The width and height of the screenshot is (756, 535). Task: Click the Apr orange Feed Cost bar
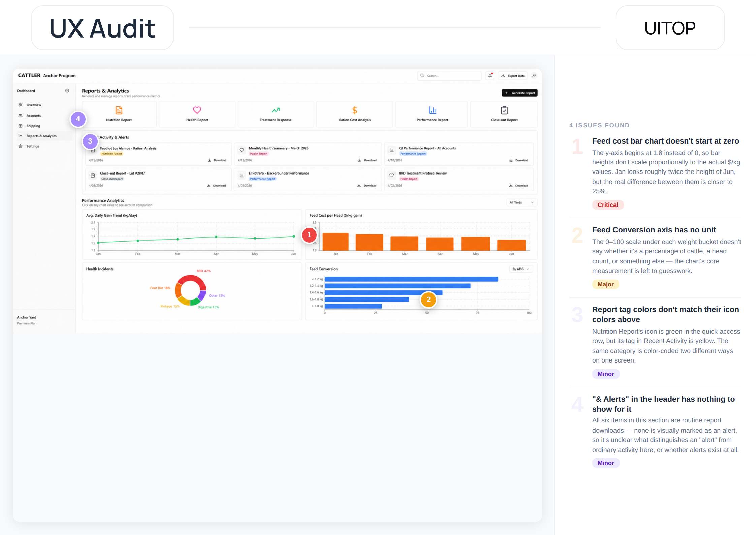[x=440, y=244]
